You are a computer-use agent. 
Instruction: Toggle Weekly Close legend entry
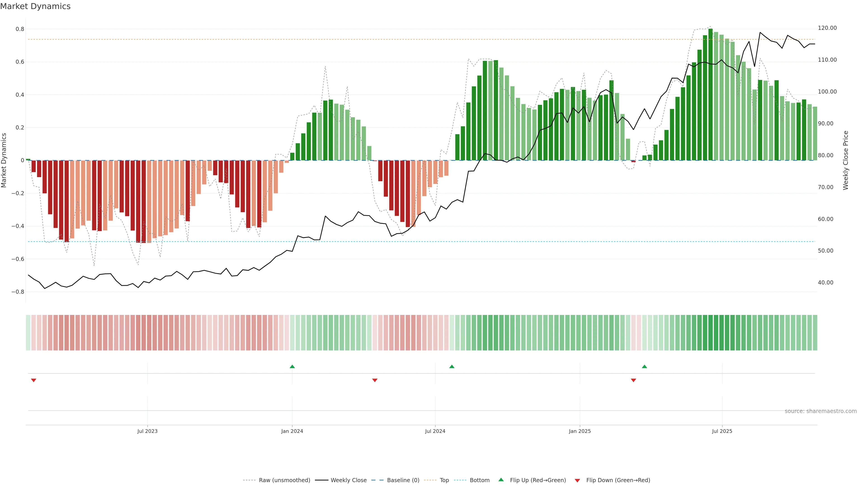click(x=348, y=480)
